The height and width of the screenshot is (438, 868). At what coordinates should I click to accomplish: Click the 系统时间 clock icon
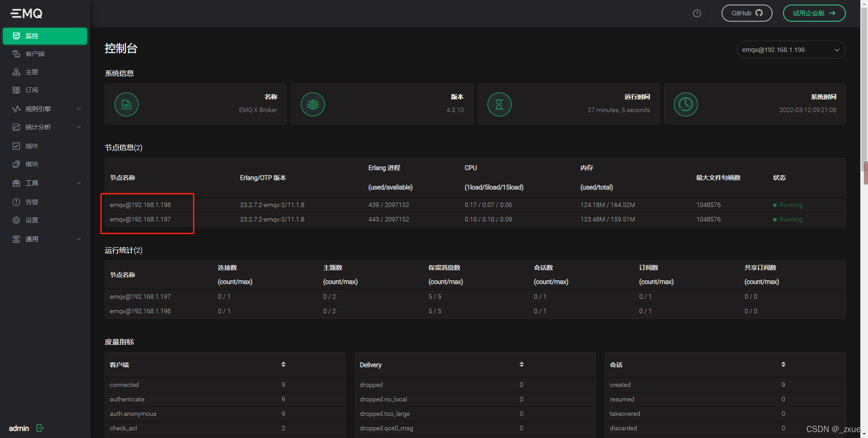686,104
